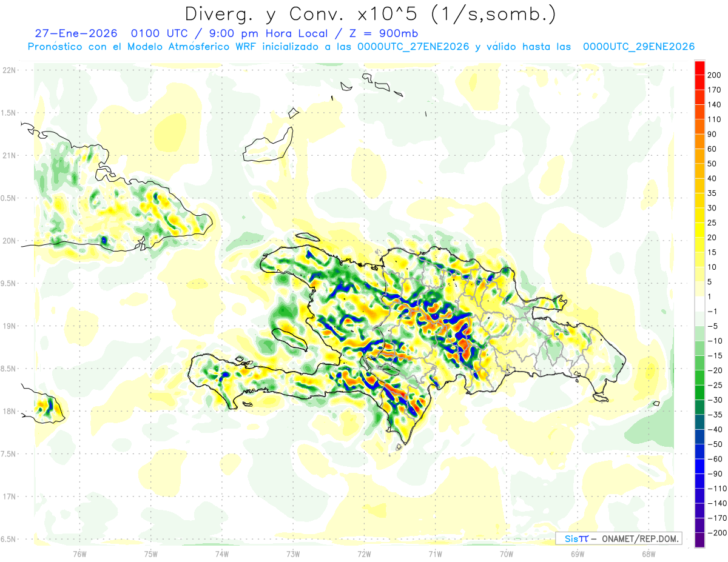The image size is (728, 562).
Task: Click the '-60' scale value
Action: pyautogui.click(x=715, y=459)
